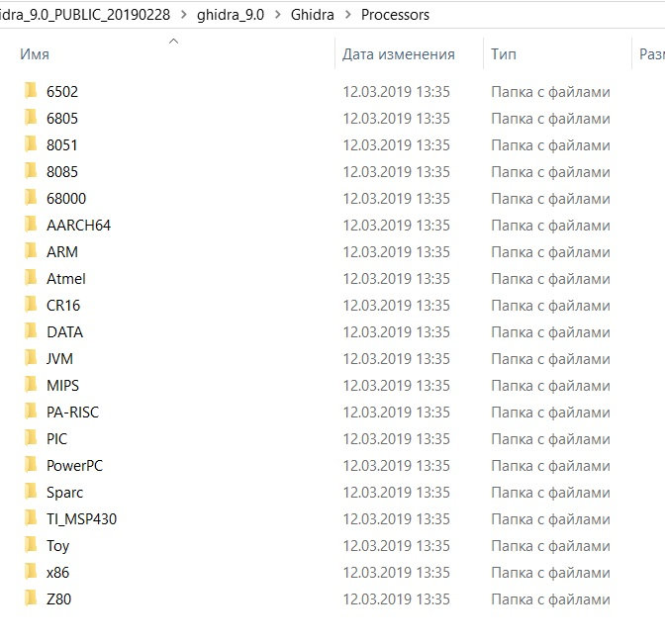The width and height of the screenshot is (665, 644).
Task: Click the CR16 folder icon
Action: (31, 305)
